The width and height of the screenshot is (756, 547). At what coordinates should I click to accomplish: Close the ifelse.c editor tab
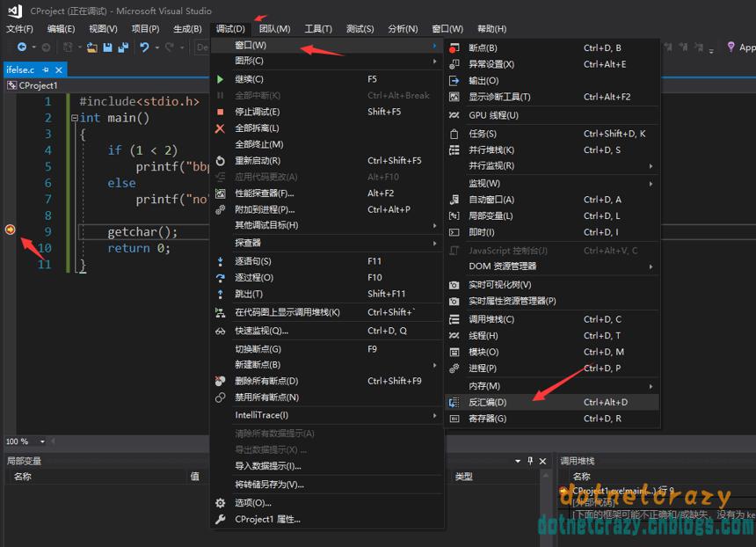[59, 70]
